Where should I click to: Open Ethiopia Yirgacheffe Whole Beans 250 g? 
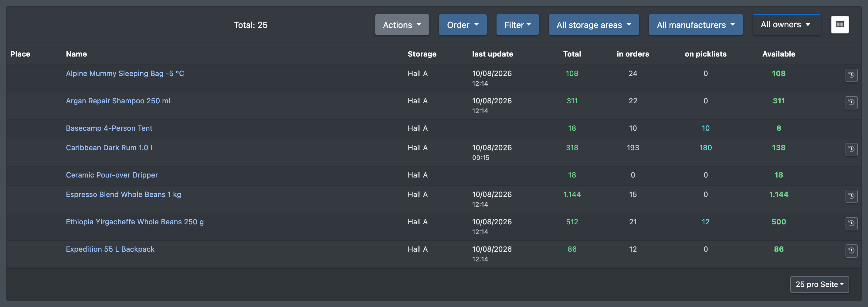coord(135,222)
